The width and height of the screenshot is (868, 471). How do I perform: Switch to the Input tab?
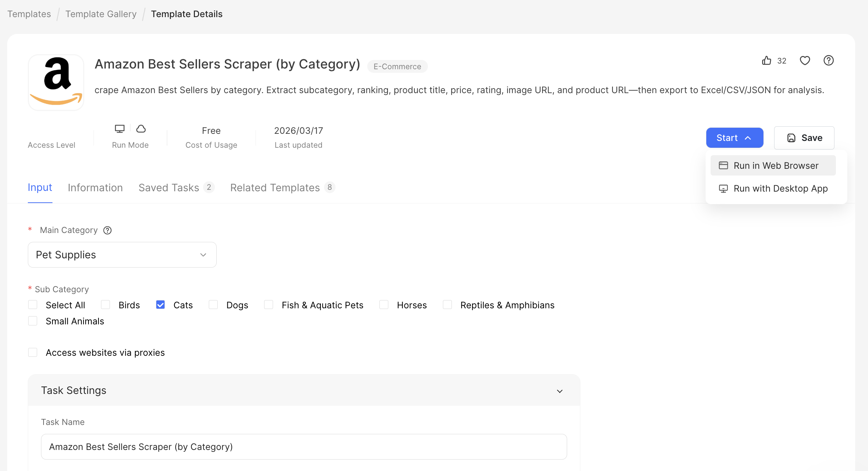(40, 188)
